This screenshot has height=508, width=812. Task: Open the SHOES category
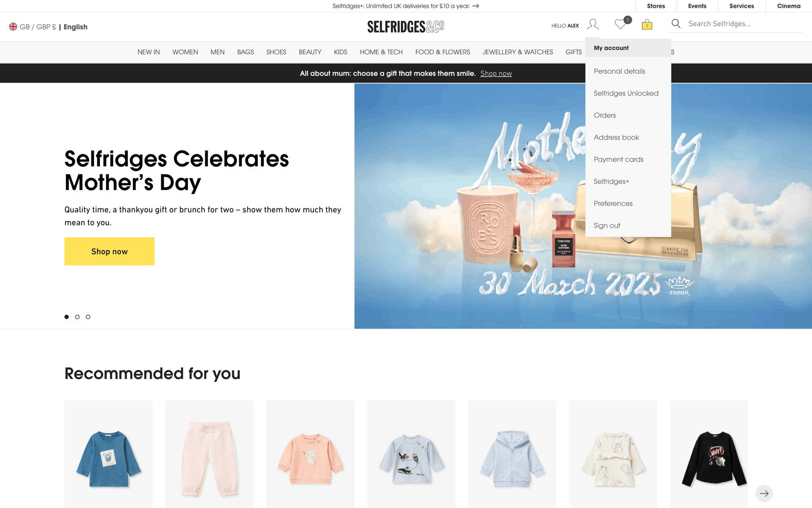[x=276, y=52]
